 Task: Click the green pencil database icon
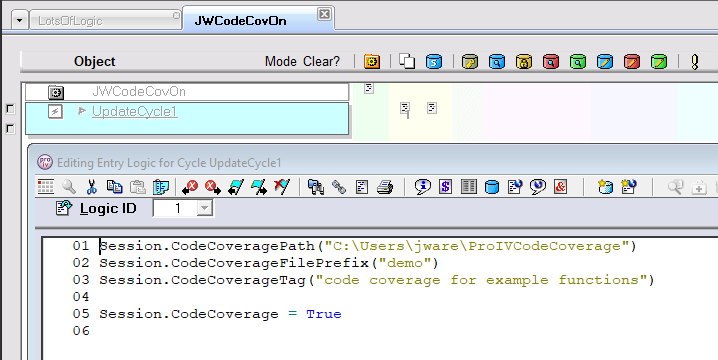tap(659, 61)
